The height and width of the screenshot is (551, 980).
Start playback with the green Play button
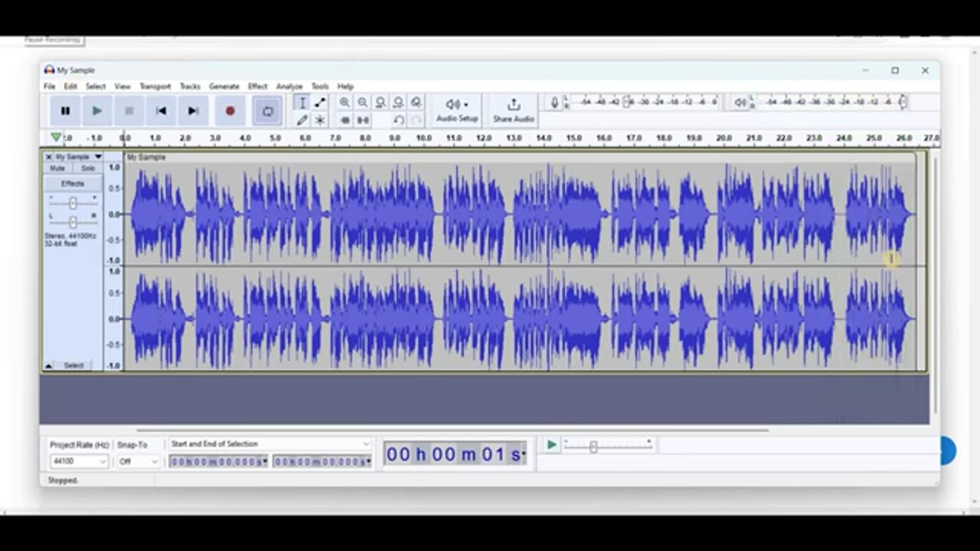click(97, 111)
